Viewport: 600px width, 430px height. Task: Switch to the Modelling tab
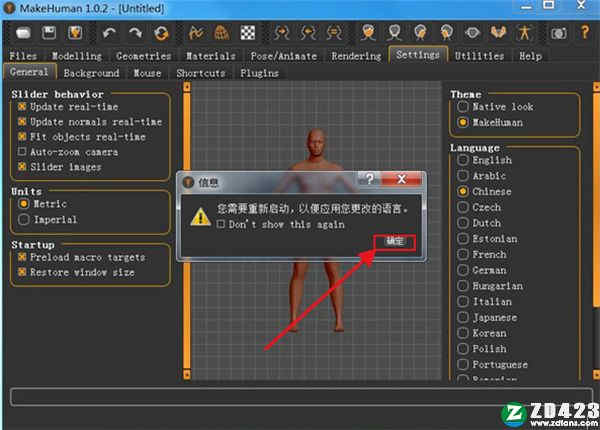pos(75,56)
